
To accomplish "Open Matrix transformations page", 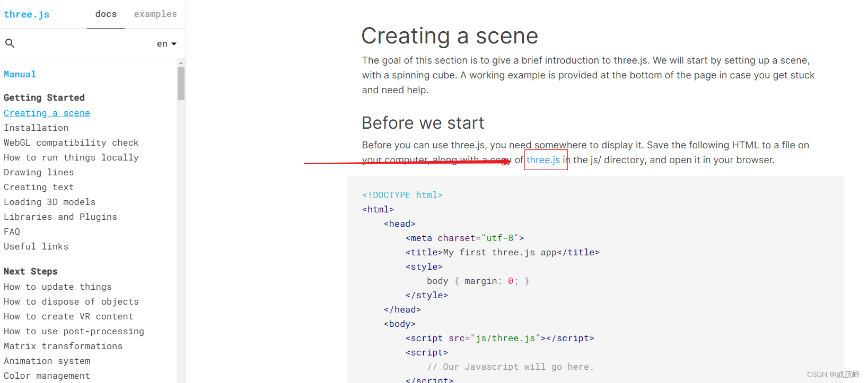I will click(x=63, y=346).
